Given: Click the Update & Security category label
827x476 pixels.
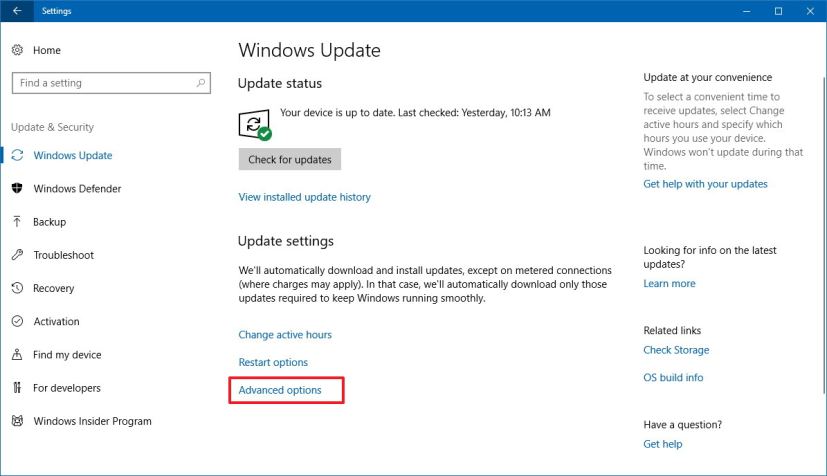Looking at the screenshot, I should click(x=52, y=127).
